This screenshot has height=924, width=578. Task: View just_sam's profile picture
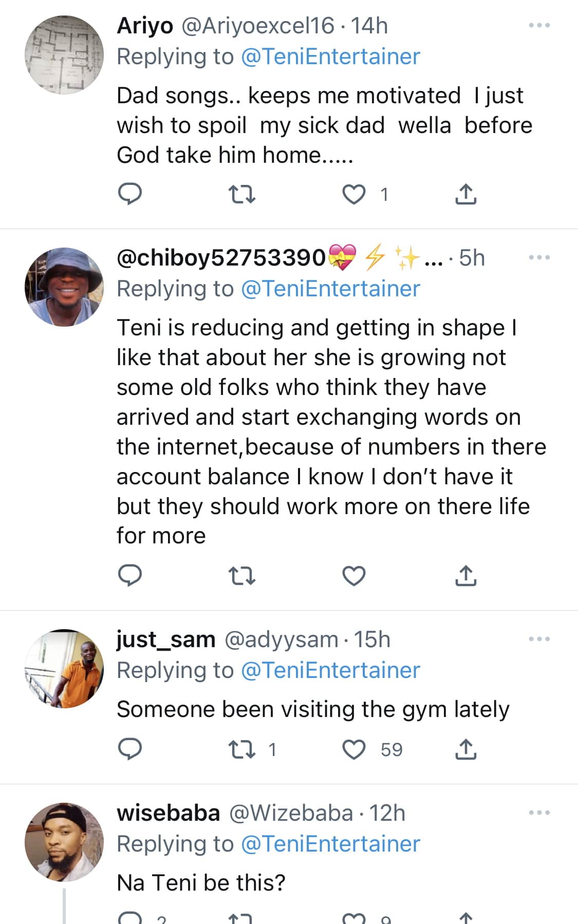point(64,668)
